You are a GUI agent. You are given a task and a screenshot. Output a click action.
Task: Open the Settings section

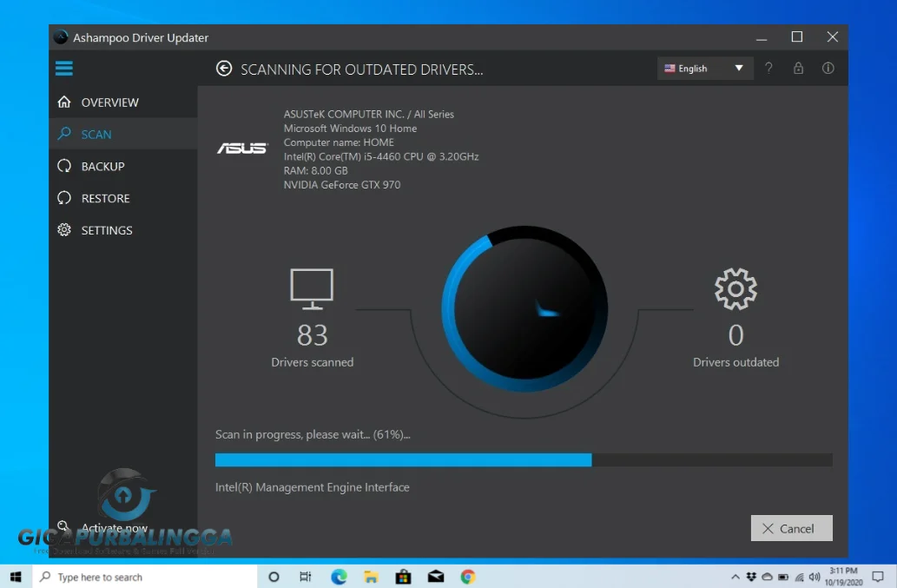tap(123, 230)
